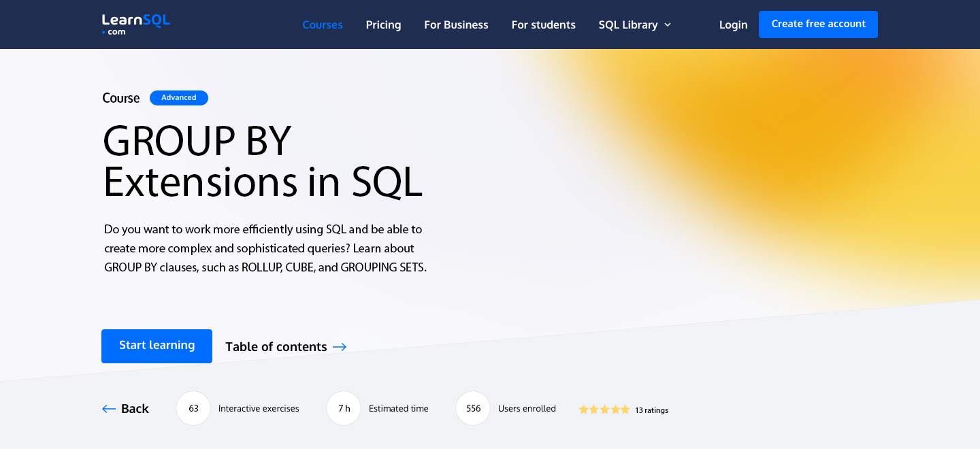Click the Interactive exercises label
Screen dimensions: 980x449
pyautogui.click(x=259, y=408)
